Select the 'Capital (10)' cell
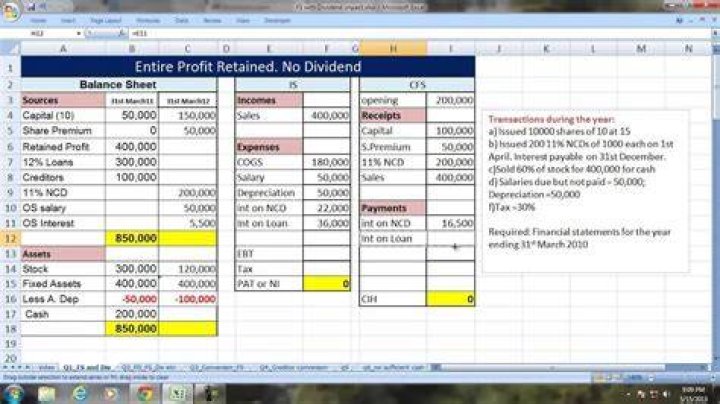 tap(63, 115)
